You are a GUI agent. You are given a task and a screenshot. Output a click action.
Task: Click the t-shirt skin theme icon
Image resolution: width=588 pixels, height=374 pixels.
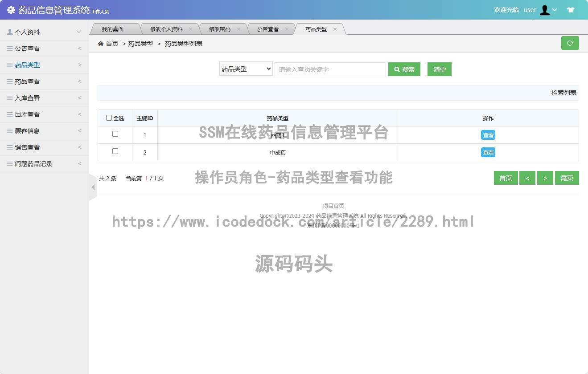pyautogui.click(x=571, y=10)
